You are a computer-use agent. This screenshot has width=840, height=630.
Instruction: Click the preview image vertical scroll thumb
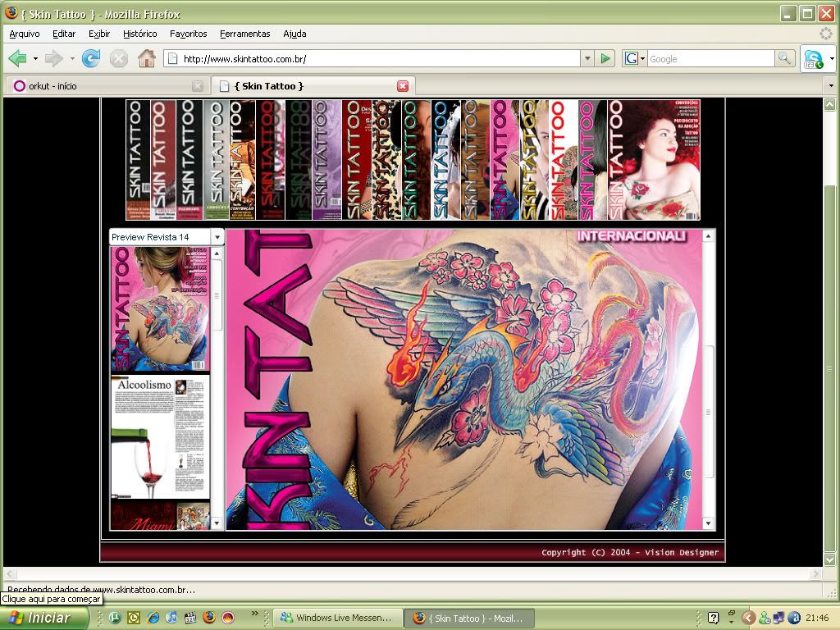(x=708, y=412)
